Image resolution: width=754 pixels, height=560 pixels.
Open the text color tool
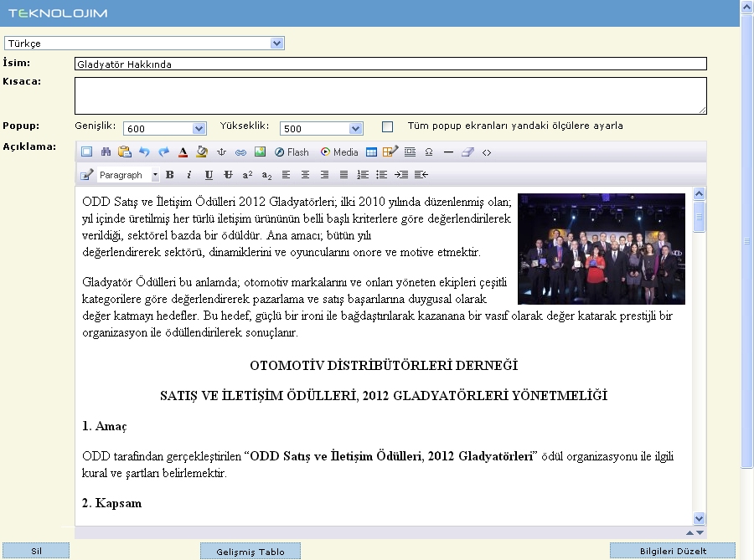(183, 152)
